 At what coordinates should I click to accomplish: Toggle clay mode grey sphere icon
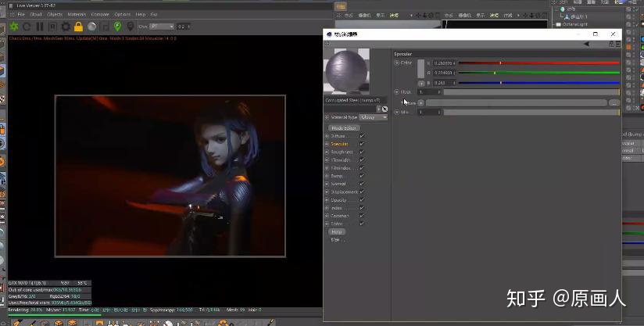[92, 27]
